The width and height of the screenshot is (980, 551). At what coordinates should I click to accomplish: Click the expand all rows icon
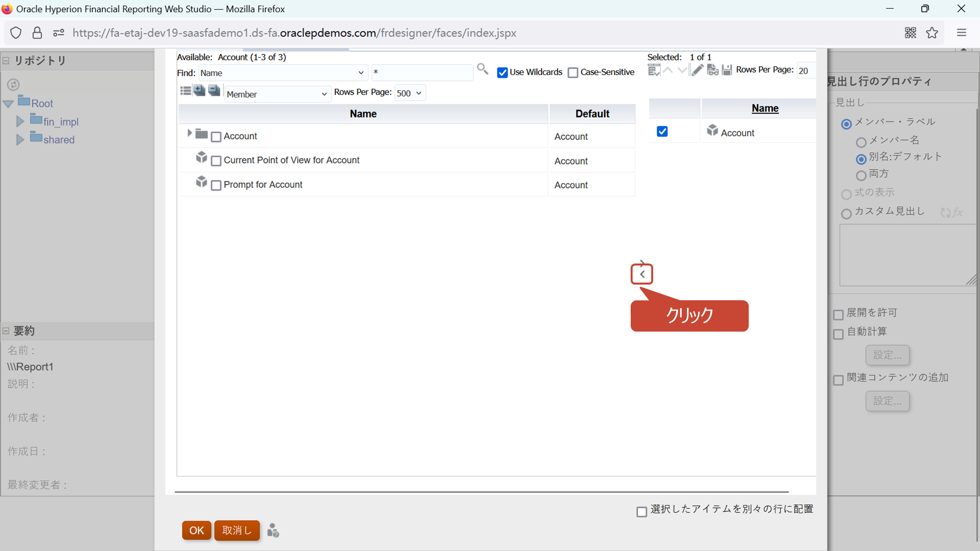pos(199,91)
